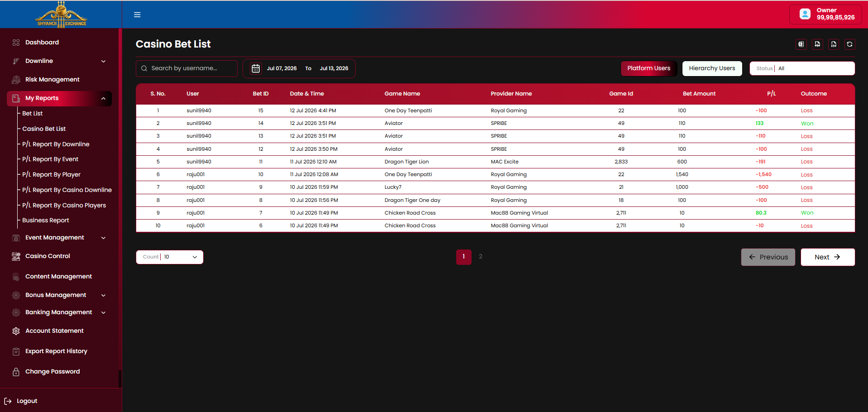Click the Downline sidebar icon
The height and width of the screenshot is (412, 868).
click(x=16, y=61)
